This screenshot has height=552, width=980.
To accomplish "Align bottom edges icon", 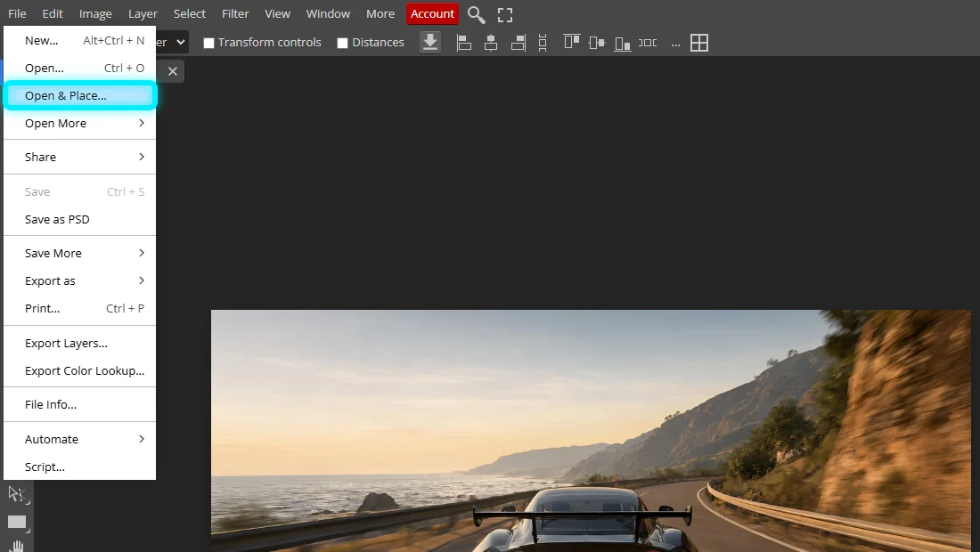I will tap(623, 43).
